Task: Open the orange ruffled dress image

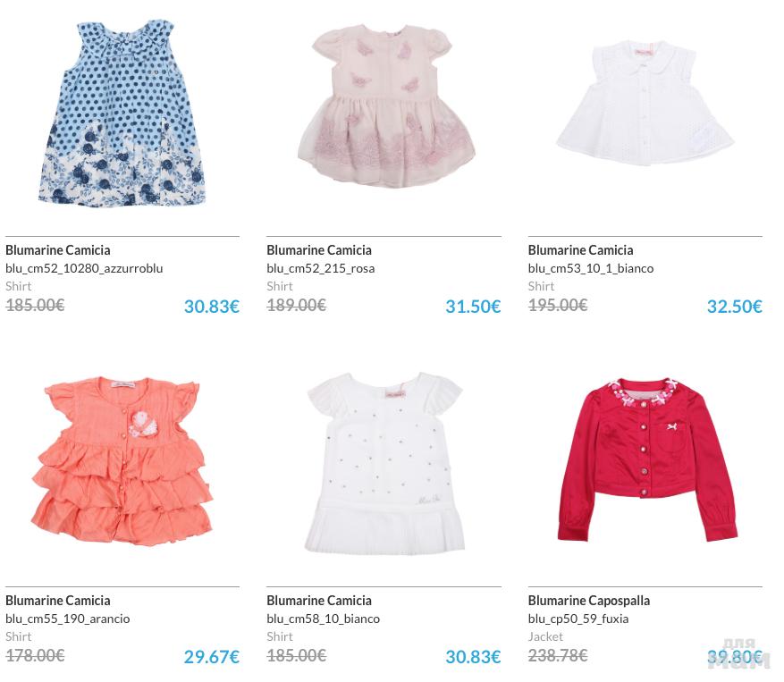Action: [x=122, y=460]
